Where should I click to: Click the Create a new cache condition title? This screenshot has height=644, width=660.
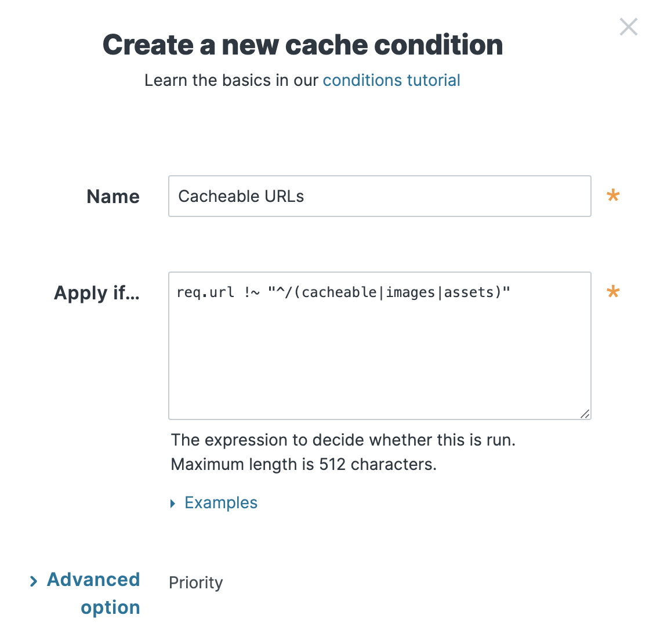pos(303,45)
